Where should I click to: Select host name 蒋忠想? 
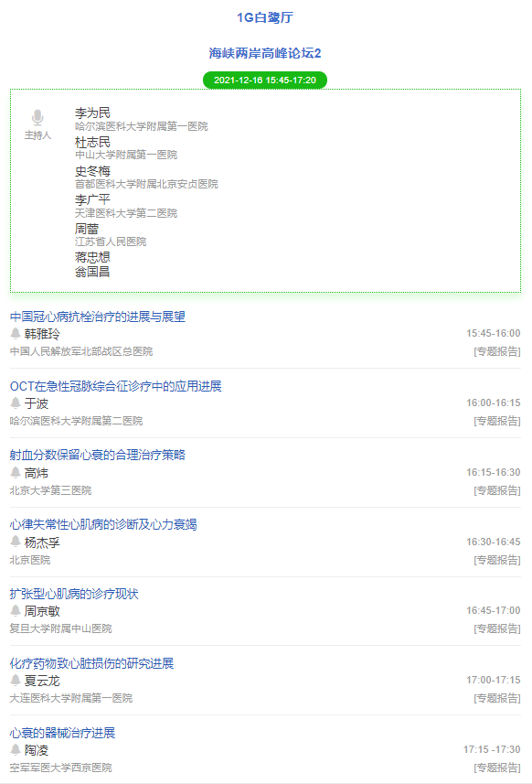[x=92, y=257]
